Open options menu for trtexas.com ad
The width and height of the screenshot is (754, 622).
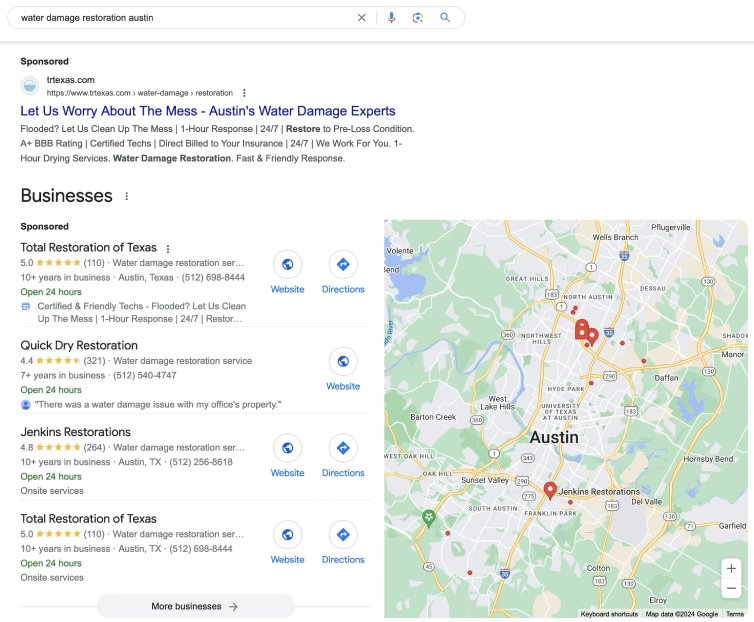click(244, 93)
